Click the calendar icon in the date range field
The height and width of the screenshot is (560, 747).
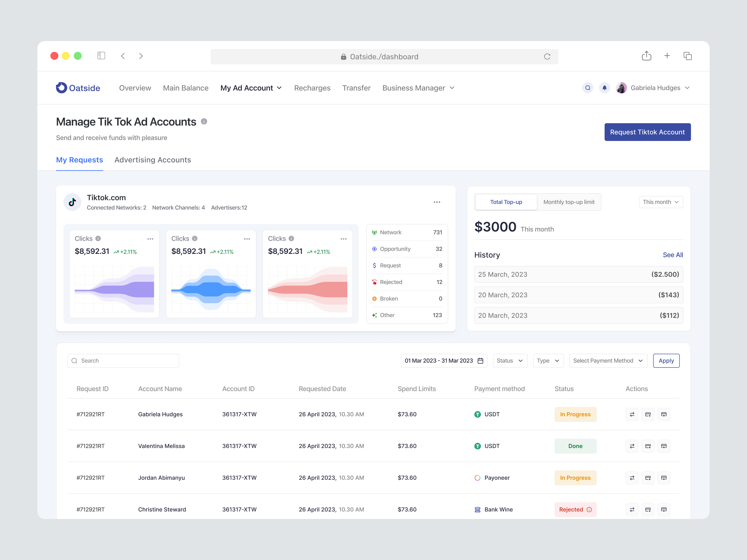pyautogui.click(x=481, y=361)
